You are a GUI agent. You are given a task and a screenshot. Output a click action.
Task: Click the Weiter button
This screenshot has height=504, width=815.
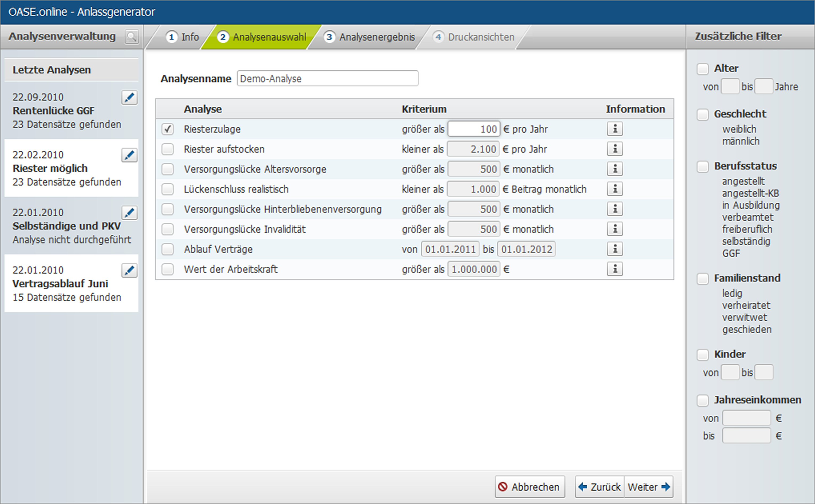tap(648, 487)
